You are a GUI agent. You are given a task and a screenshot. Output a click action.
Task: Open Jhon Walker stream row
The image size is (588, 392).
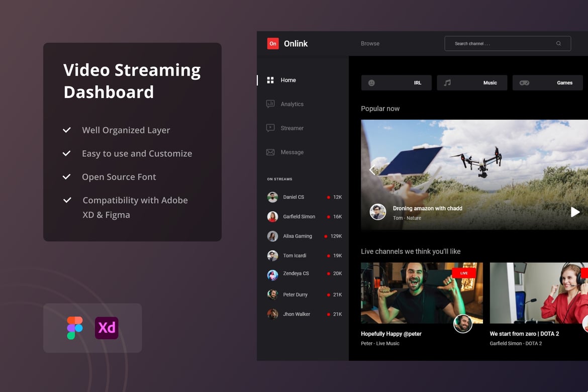coord(304,314)
